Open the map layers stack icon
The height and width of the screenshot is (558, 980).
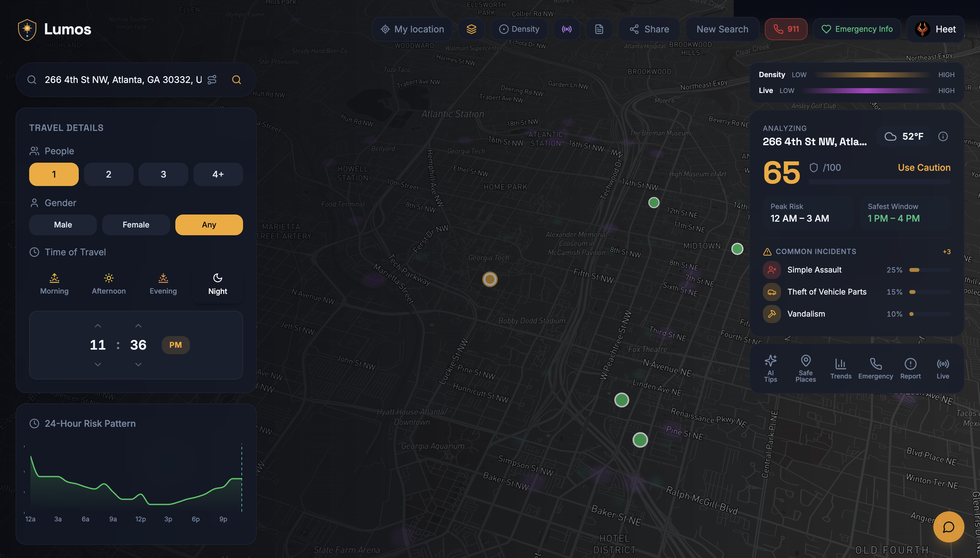point(472,29)
